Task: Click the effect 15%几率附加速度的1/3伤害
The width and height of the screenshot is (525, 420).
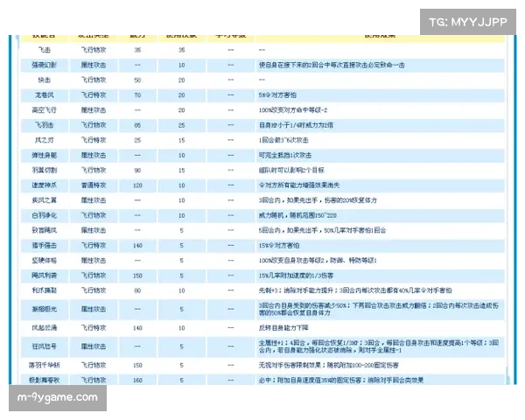Action: [296, 276]
